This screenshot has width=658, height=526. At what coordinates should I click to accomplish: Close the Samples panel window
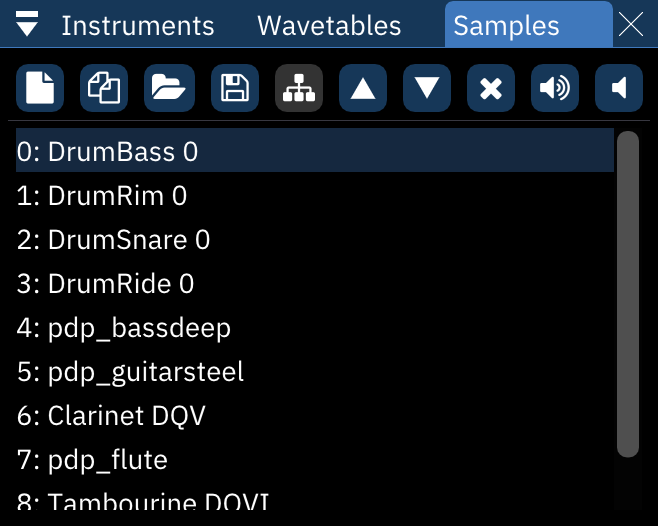point(631,25)
